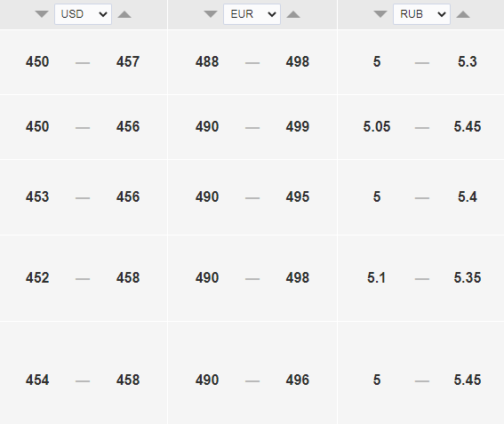The image size is (504, 424).
Task: Select the USD buy rate 454
Action: click(x=37, y=380)
